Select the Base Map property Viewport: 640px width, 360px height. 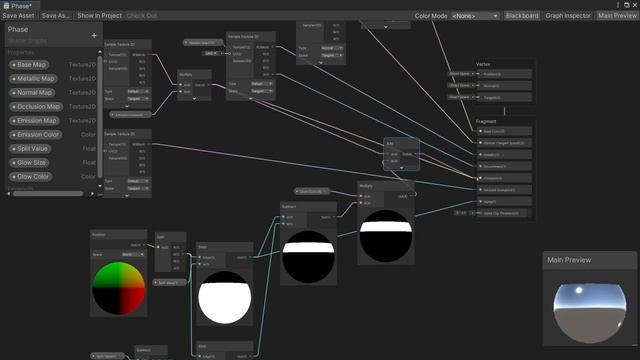pyautogui.click(x=29, y=64)
